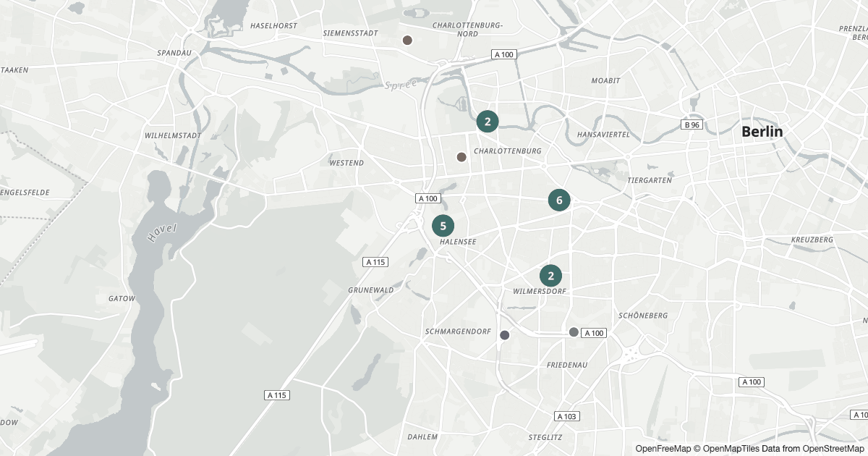Expand the 2-point cluster above the Wilmersdorf label
This screenshot has width=868, height=456.
coord(550,276)
